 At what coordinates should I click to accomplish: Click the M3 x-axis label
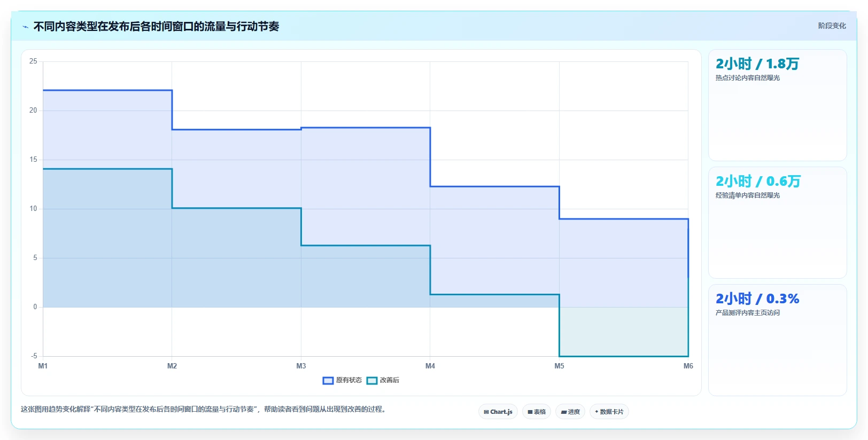301,366
